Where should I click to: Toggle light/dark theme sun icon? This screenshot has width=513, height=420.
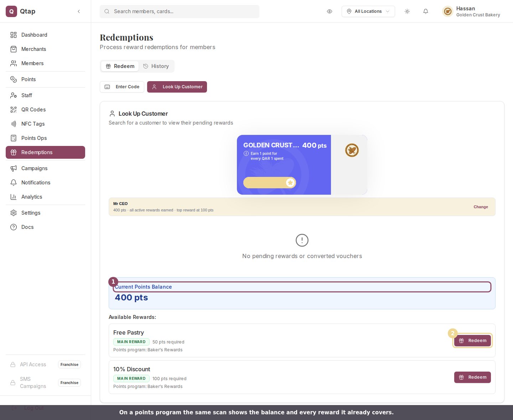(x=407, y=11)
